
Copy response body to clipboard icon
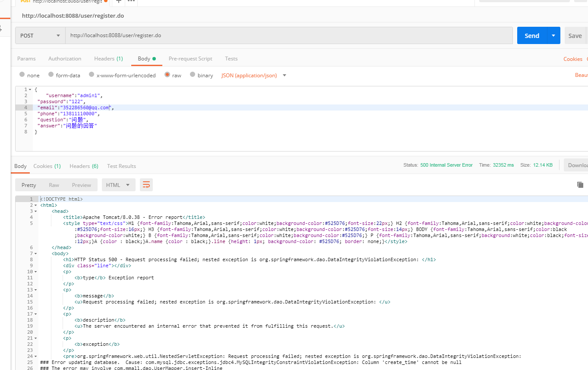[580, 185]
